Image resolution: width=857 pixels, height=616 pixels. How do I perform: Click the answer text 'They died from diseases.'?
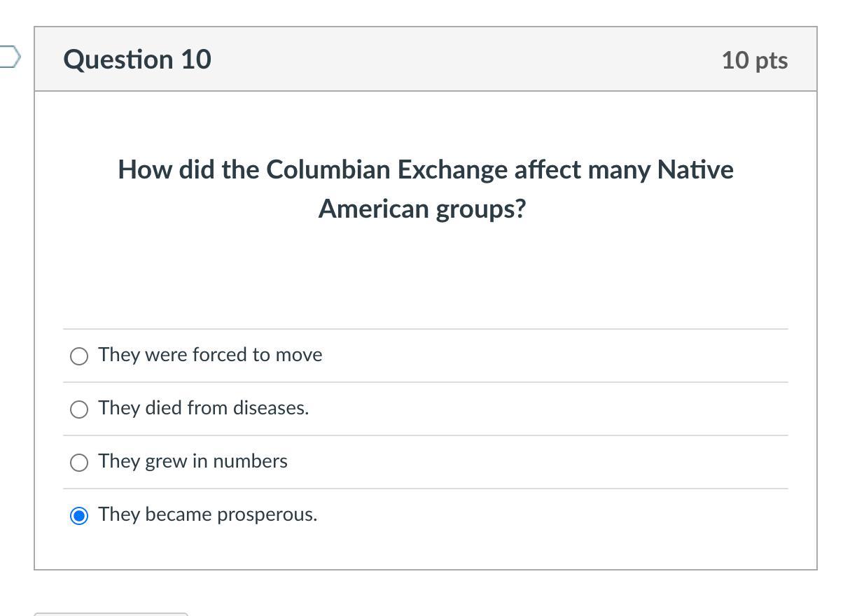click(203, 408)
